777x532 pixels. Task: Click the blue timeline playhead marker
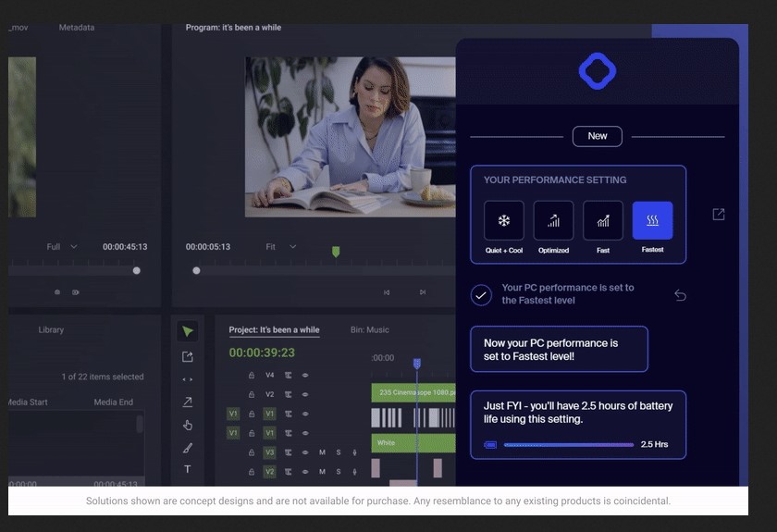tap(417, 364)
